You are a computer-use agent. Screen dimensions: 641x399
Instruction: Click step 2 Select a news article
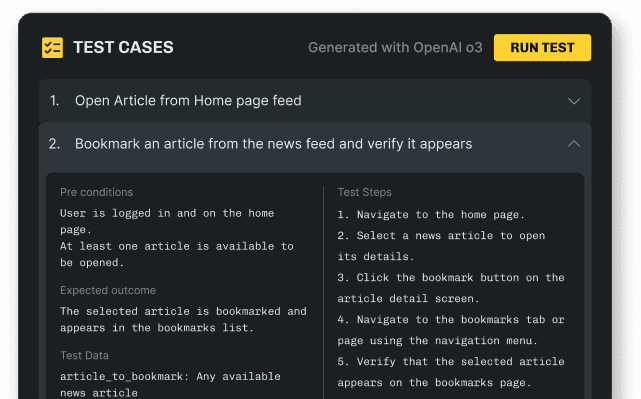(441, 246)
